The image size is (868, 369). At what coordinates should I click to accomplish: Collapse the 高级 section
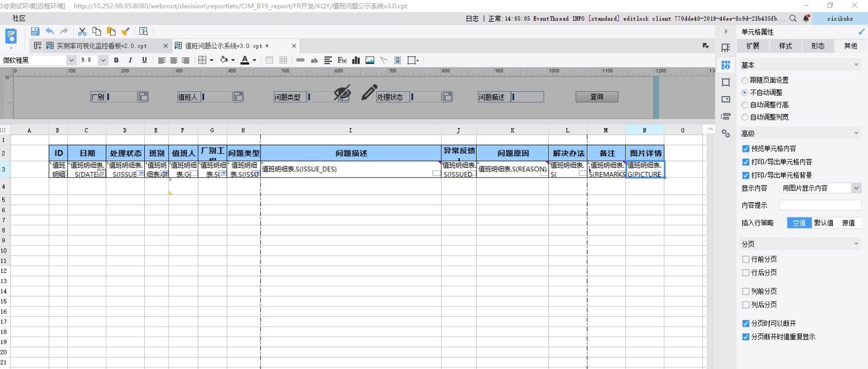[x=856, y=133]
